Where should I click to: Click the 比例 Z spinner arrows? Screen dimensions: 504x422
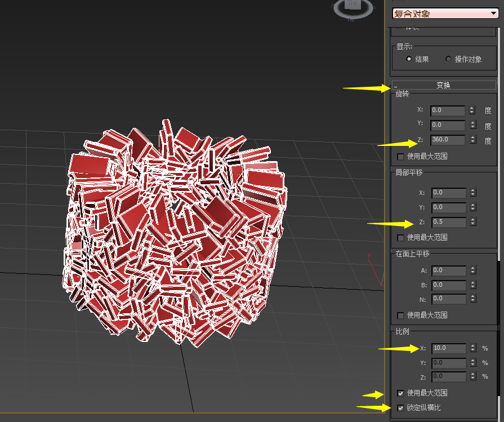(x=472, y=376)
